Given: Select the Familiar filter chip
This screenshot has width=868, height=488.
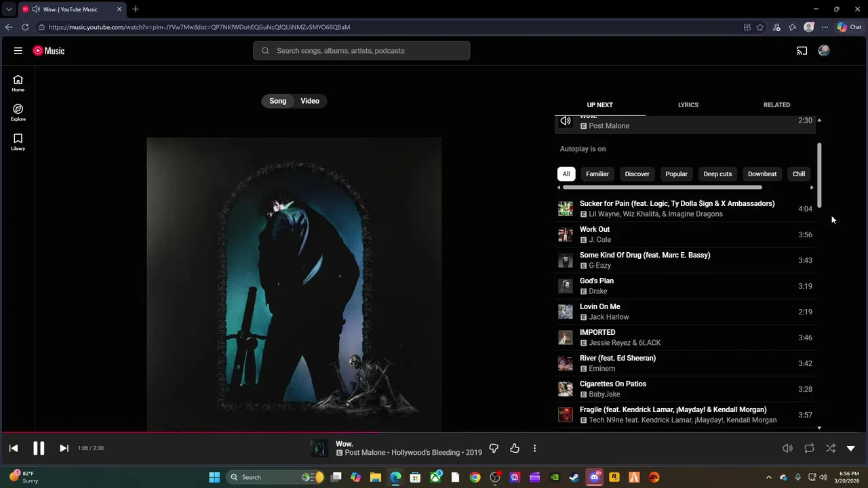Looking at the screenshot, I should pos(597,174).
